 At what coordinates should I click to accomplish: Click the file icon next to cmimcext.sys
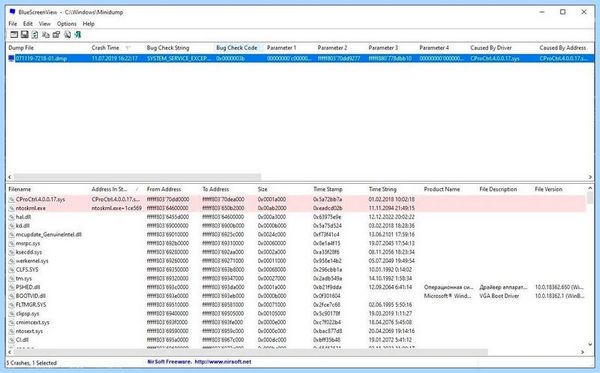pyautogui.click(x=11, y=323)
